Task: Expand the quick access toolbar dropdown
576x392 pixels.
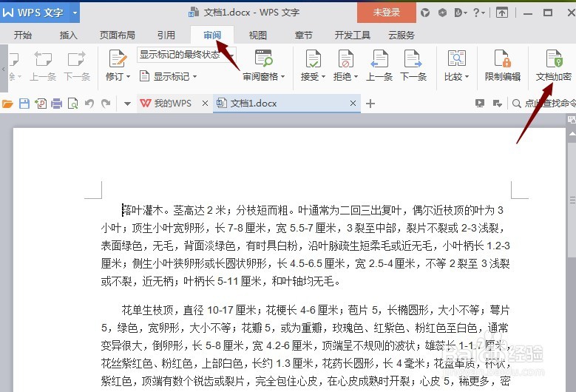Action: (x=127, y=104)
